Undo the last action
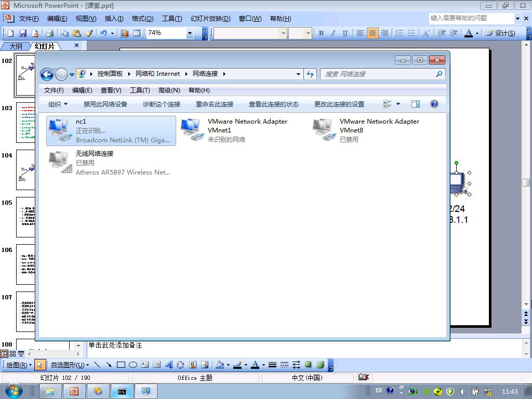Viewport: 532px width, 399px height. coord(104,33)
